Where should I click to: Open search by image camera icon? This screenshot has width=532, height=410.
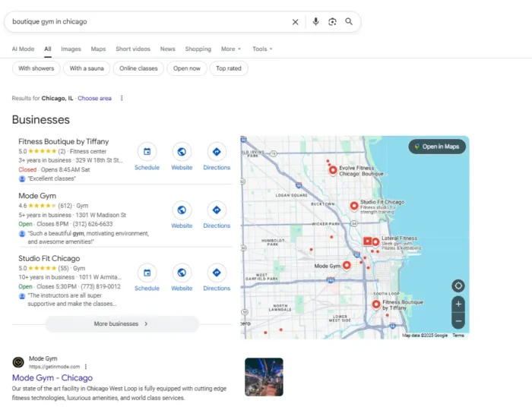pos(332,22)
